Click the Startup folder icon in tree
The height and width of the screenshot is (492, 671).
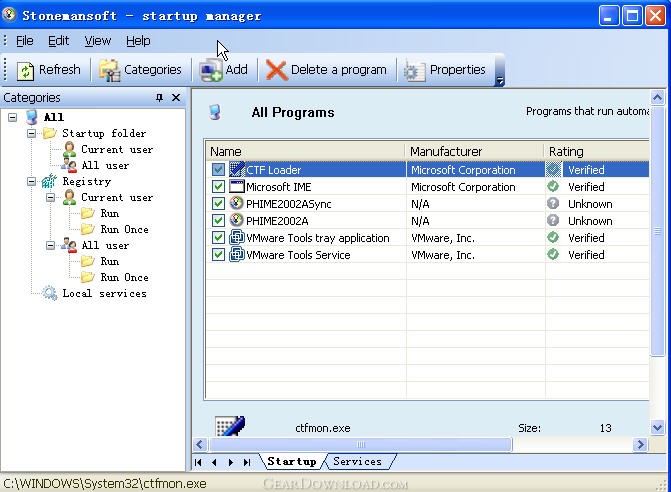[x=50, y=133]
